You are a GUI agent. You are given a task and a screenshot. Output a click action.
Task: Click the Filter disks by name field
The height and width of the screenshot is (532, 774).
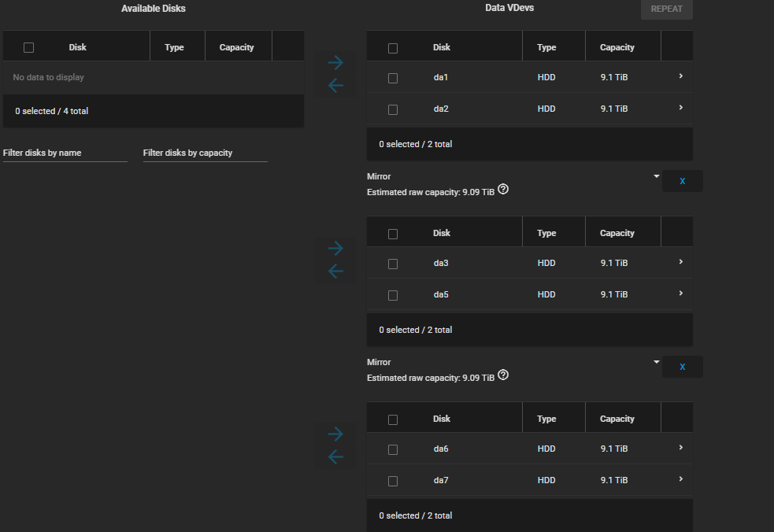[65, 153]
